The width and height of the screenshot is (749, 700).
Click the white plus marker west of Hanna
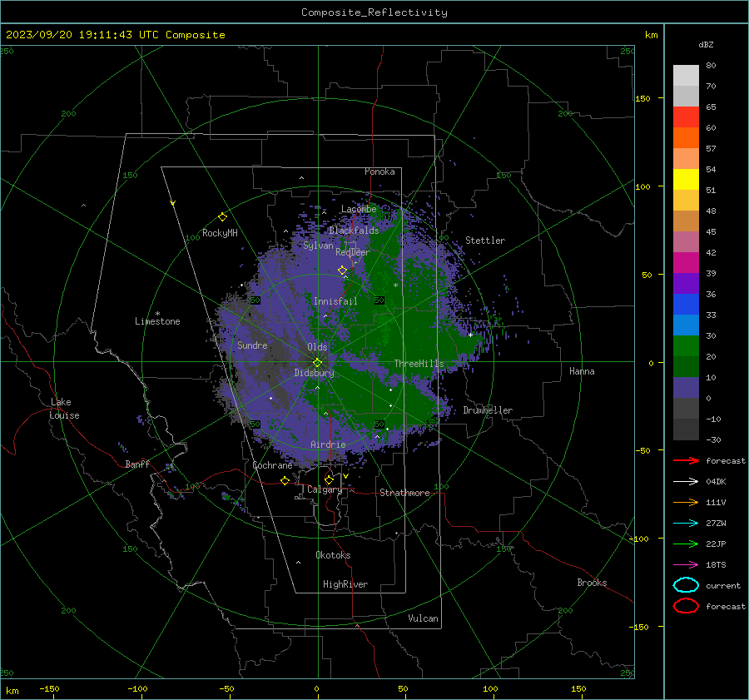click(x=470, y=335)
